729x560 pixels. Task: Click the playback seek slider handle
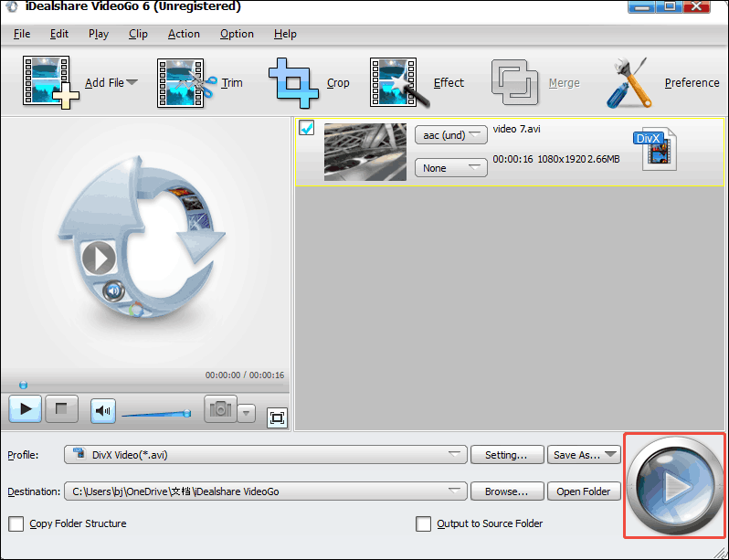click(23, 386)
